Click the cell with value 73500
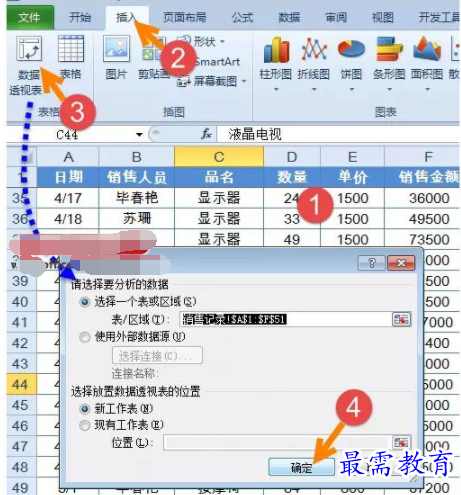This screenshot has width=461, height=495. tap(422, 238)
